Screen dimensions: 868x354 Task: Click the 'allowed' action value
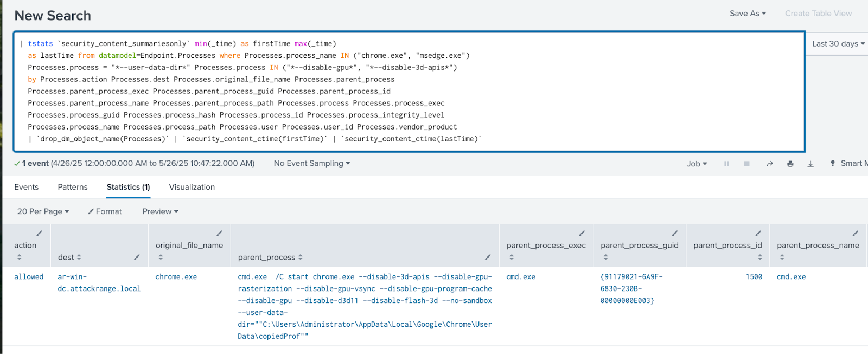[29, 277]
